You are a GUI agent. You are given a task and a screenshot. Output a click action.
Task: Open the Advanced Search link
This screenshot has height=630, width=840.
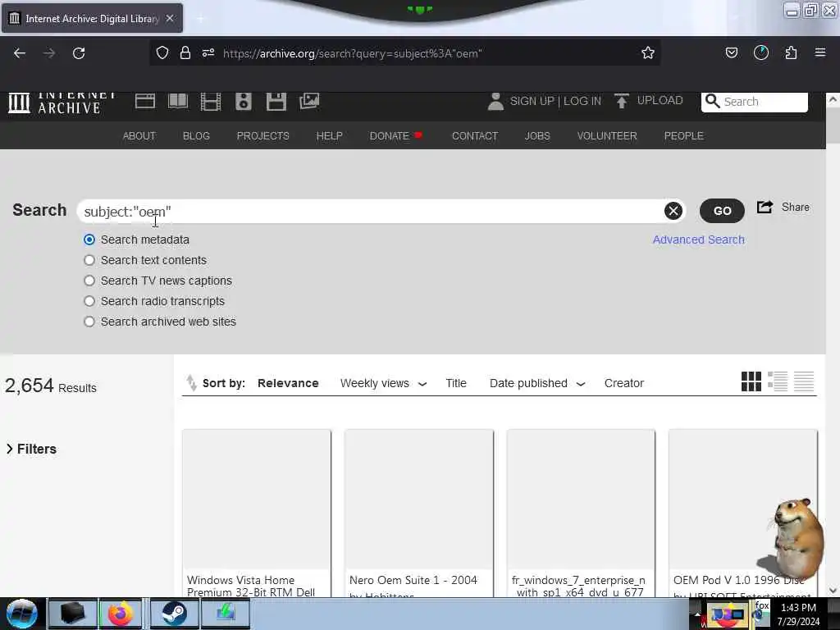pyautogui.click(x=699, y=240)
